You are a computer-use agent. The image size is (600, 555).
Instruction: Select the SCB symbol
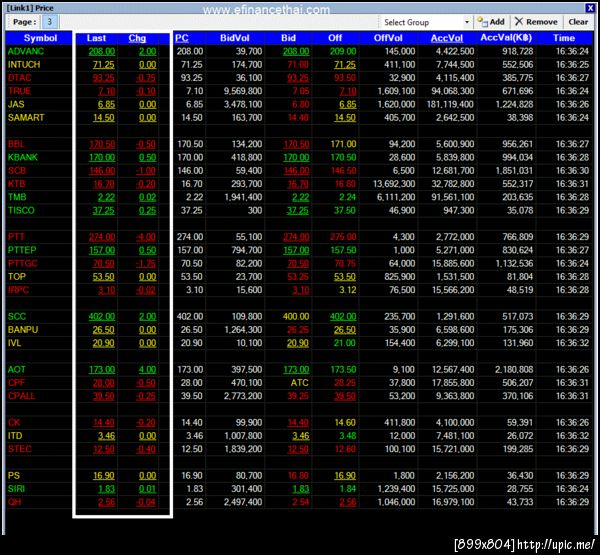coord(17,171)
